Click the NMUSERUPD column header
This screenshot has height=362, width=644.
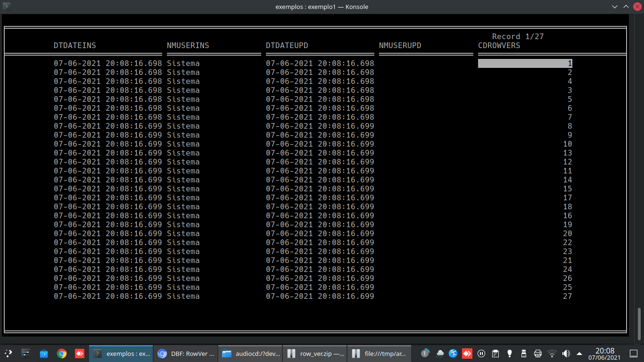pyautogui.click(x=400, y=46)
